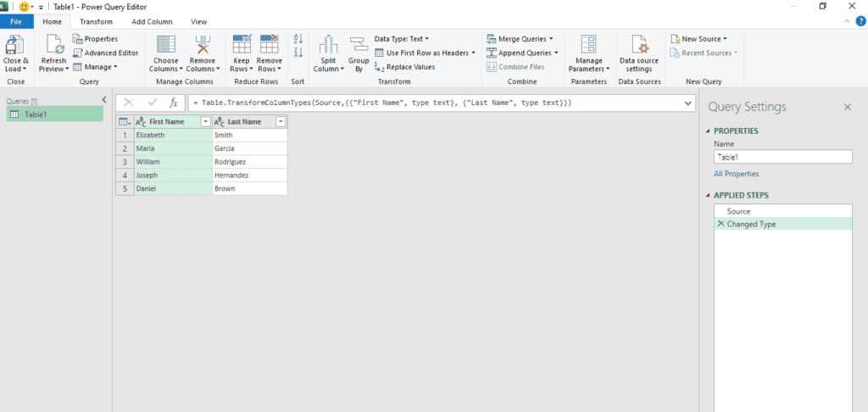The height and width of the screenshot is (412, 868).
Task: Open Data source settings
Action: pos(640,45)
